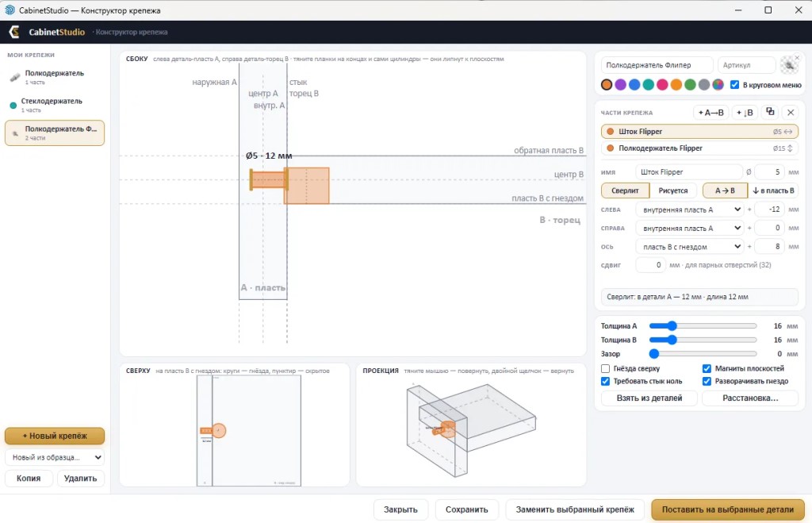The width and height of the screenshot is (812, 523).
Task: Open the multicolor custom color picker
Action: [718, 84]
